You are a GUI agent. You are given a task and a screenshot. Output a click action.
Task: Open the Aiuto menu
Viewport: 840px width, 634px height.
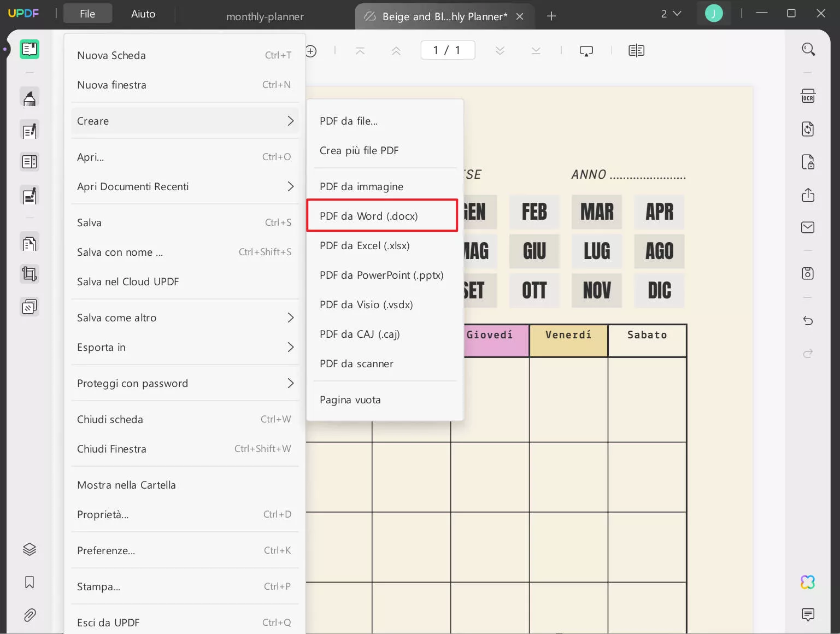(143, 14)
